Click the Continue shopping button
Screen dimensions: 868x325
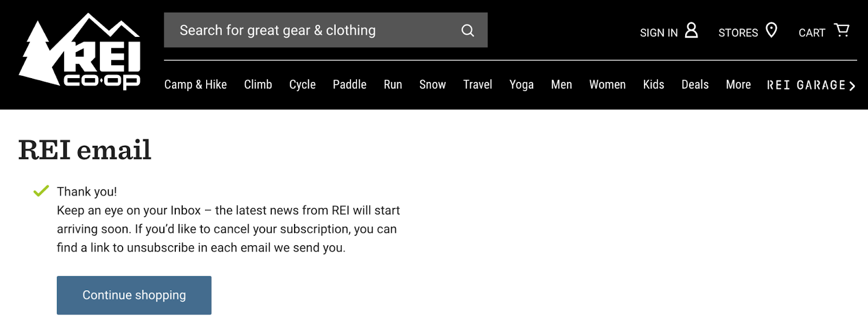coord(134,295)
